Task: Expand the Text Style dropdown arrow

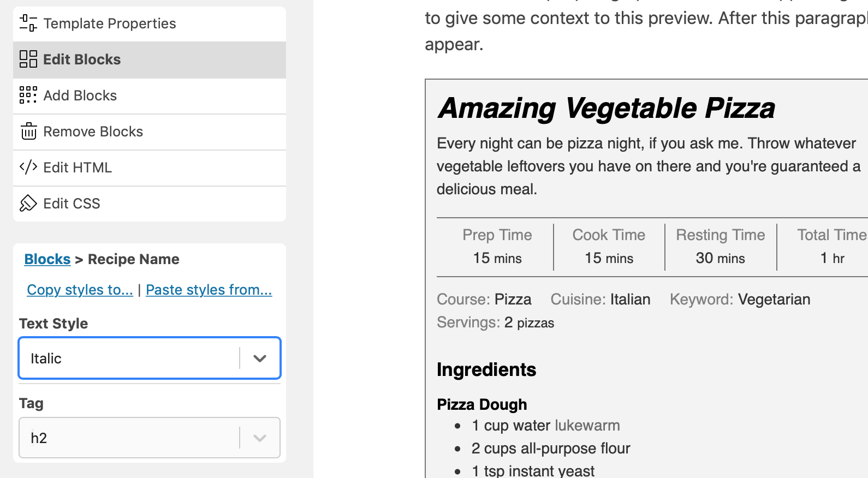Action: [x=260, y=358]
